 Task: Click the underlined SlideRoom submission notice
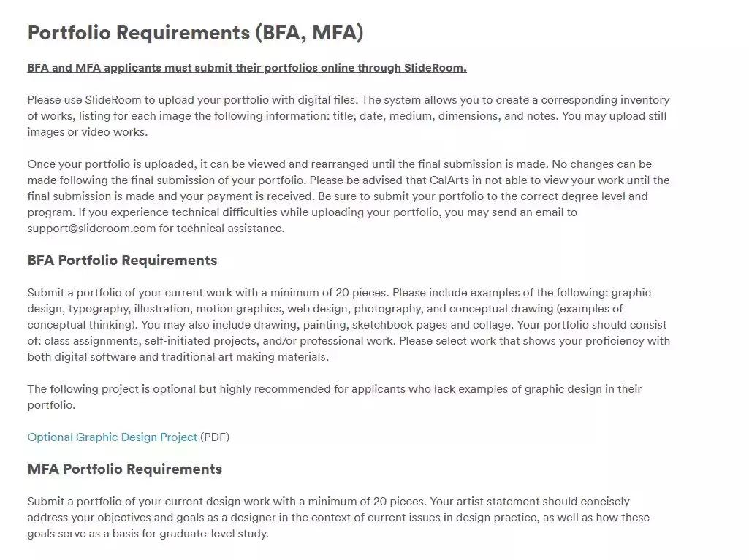[246, 68]
